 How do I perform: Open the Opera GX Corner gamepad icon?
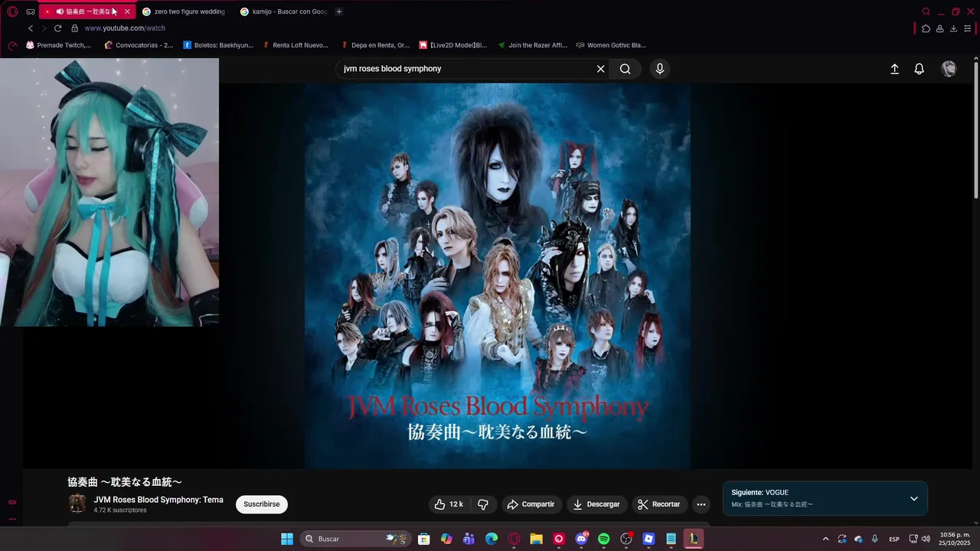[x=31, y=11]
